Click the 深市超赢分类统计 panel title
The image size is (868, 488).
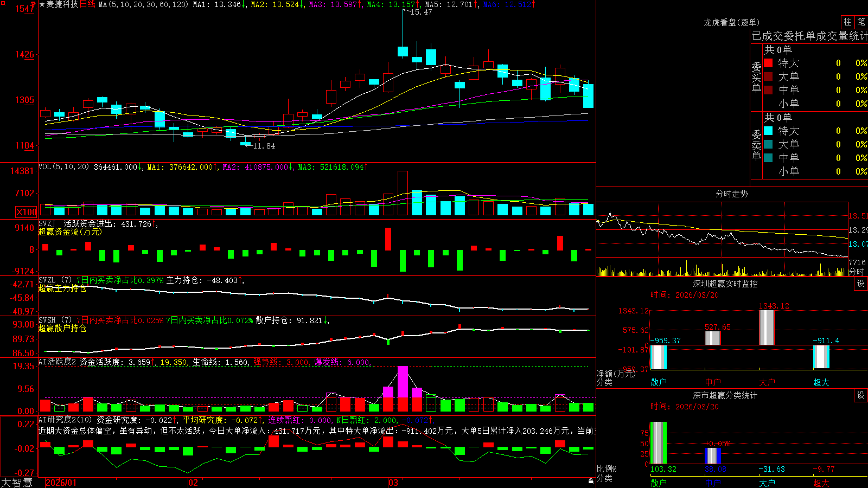tap(725, 395)
